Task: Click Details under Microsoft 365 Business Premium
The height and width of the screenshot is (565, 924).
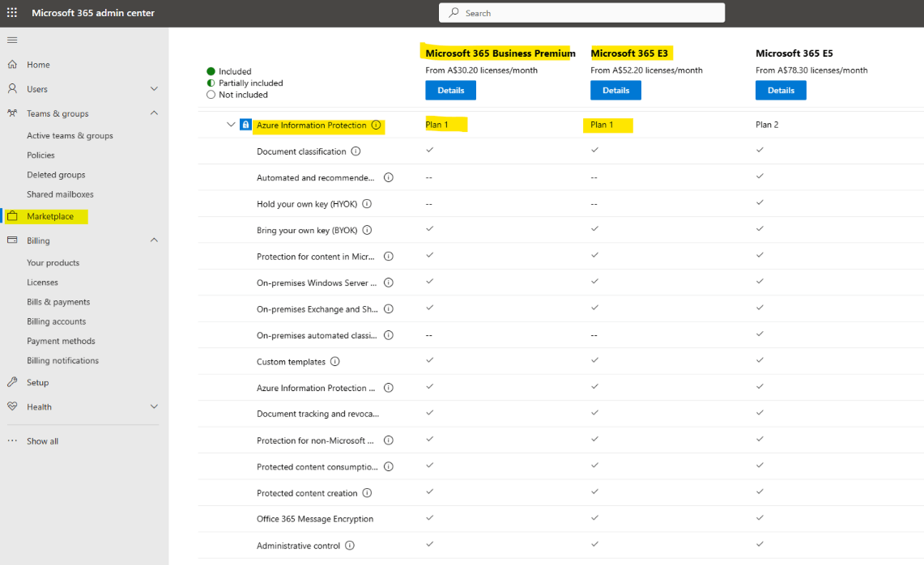Action: tap(450, 90)
